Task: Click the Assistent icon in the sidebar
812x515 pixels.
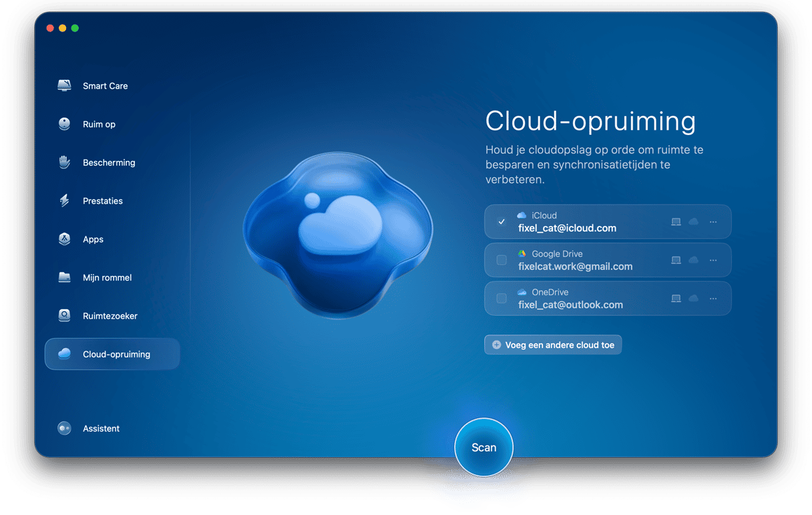Action: coord(65,429)
